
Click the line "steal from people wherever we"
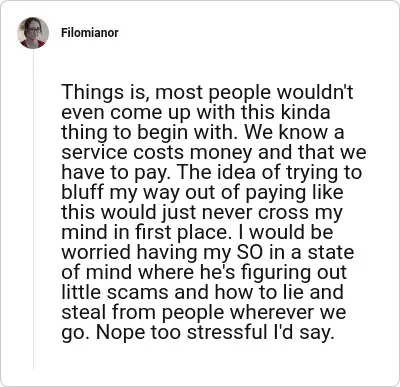(204, 312)
